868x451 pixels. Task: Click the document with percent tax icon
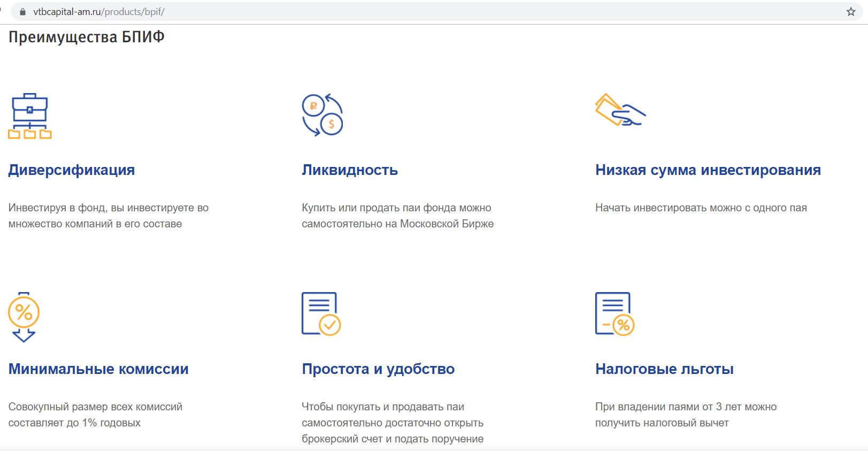pyautogui.click(x=614, y=314)
